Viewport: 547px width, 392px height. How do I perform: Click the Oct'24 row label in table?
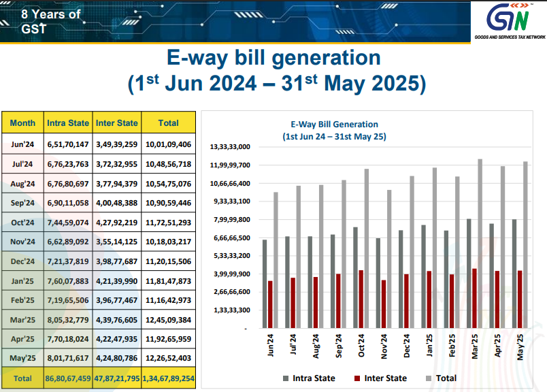click(22, 223)
